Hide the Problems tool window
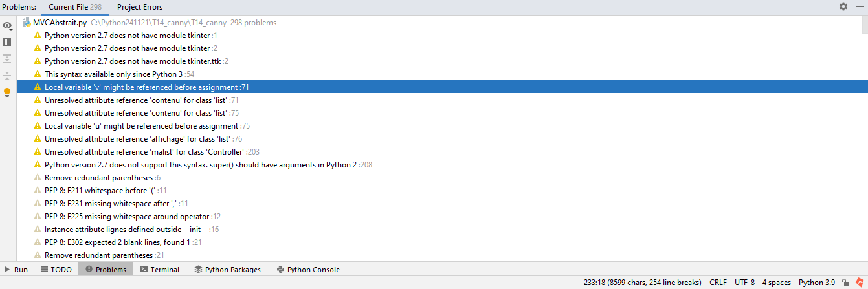The image size is (868, 289). [x=859, y=6]
